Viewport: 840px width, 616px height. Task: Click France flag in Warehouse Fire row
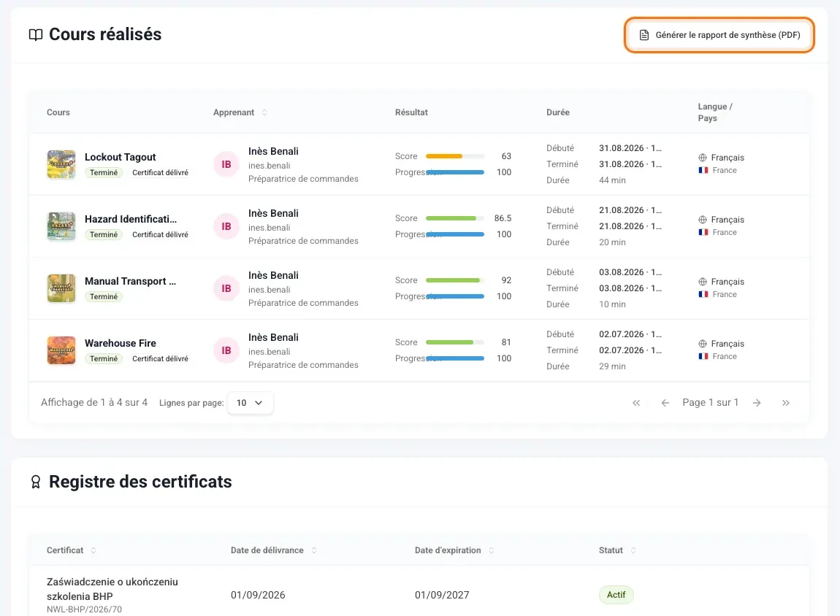(703, 356)
